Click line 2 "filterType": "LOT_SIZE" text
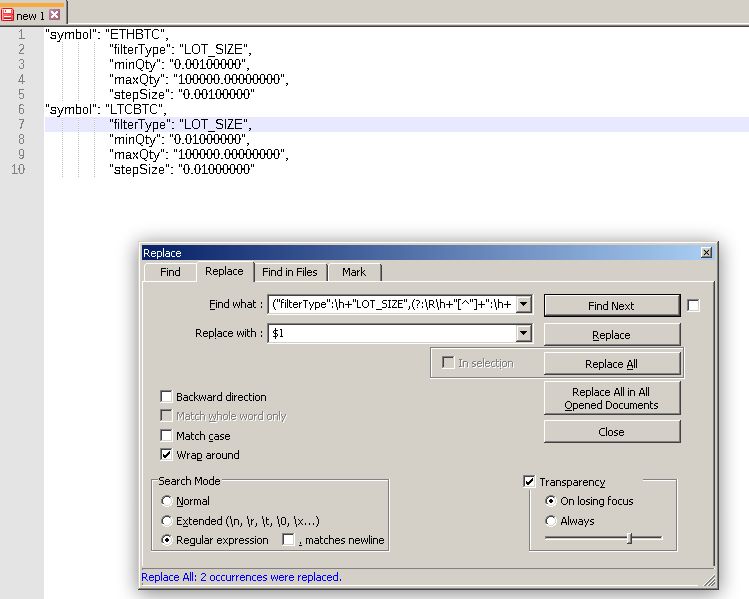Screen dimensions: 749x599 coord(180,50)
